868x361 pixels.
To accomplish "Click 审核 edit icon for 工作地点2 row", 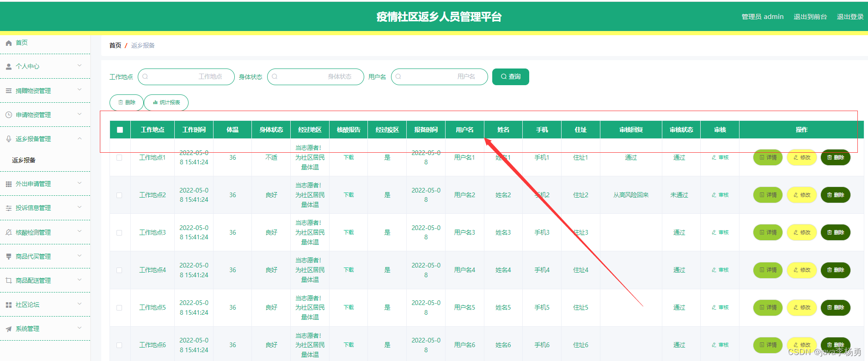I will coord(714,195).
